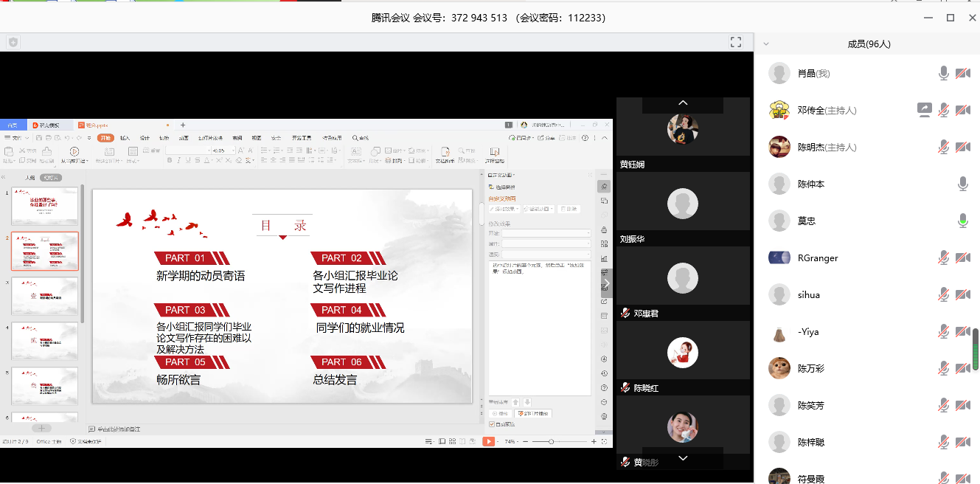Viewport: 980px width, 484px height.
Task: Collapse the 成员(96人) members panel
Action: coord(766,44)
